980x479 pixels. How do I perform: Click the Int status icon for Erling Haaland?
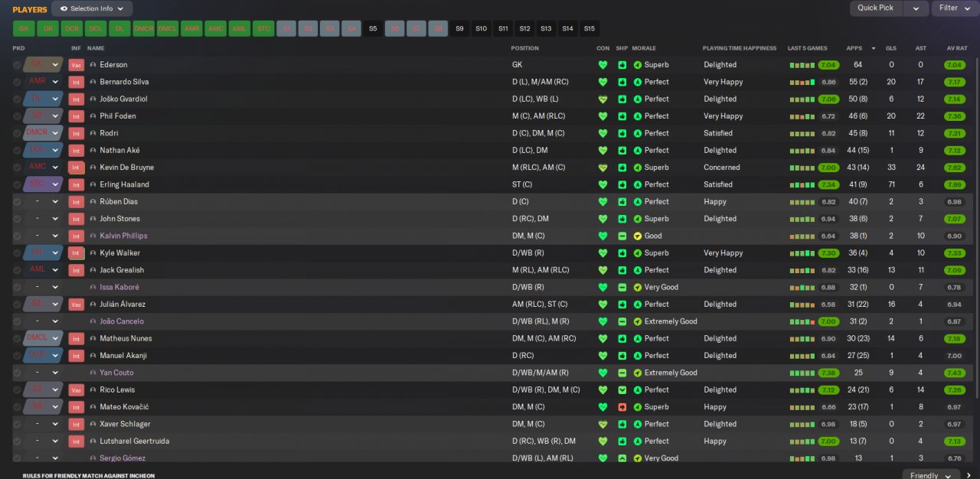[76, 184]
